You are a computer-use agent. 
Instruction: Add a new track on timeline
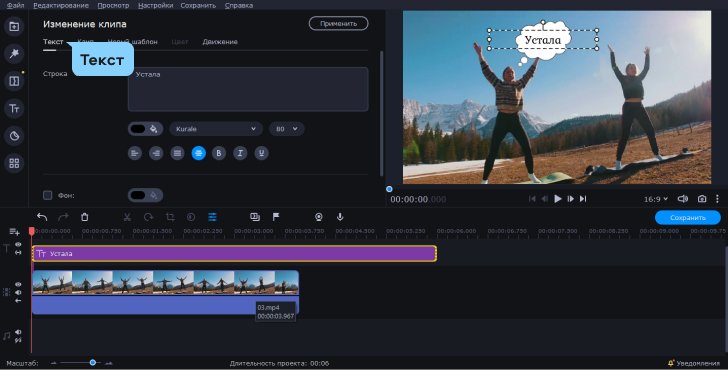(x=14, y=231)
